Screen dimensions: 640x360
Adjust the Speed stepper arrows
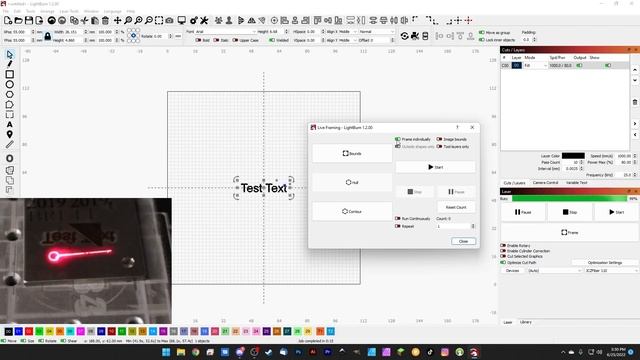coord(635,156)
